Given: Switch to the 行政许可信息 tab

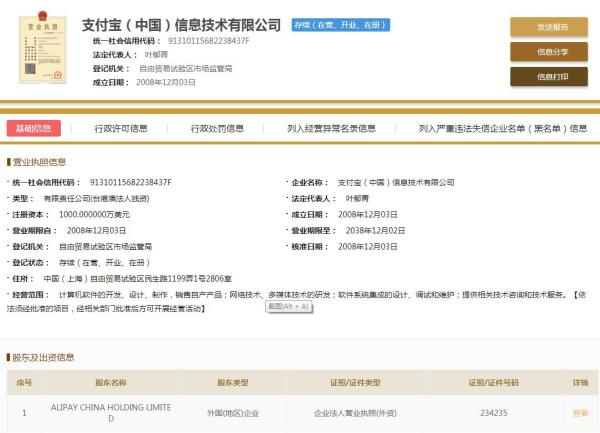Looking at the screenshot, I should (x=121, y=128).
